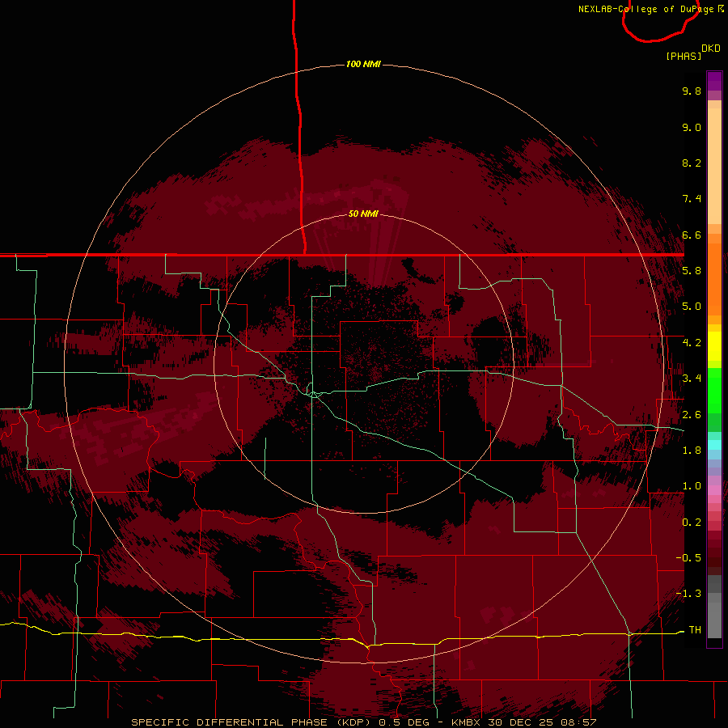The image size is (728, 728).
Task: Click the bright green color bar segment
Action: (714, 391)
